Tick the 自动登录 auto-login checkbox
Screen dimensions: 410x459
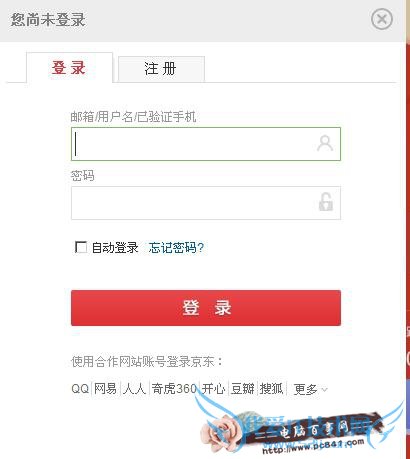pos(81,247)
